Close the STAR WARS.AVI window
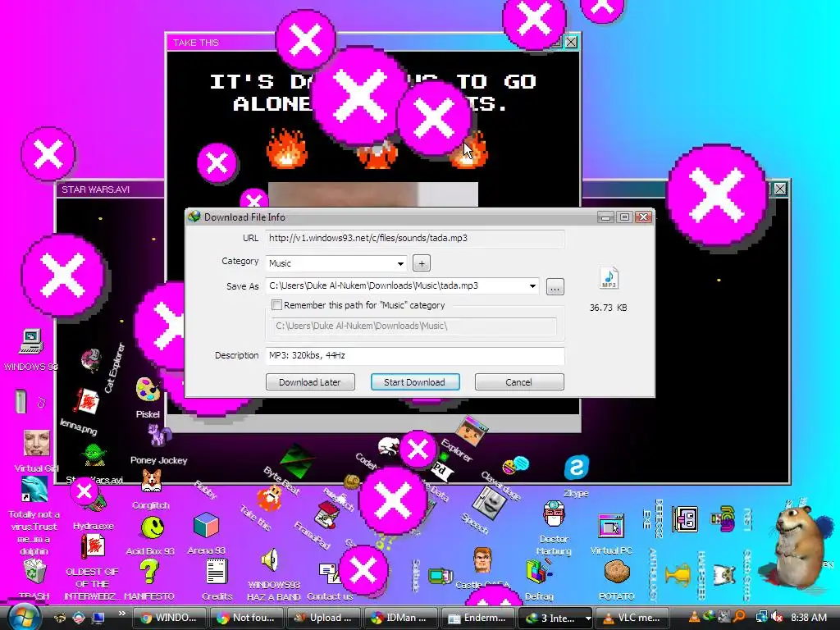840x630 pixels. pos(780,189)
